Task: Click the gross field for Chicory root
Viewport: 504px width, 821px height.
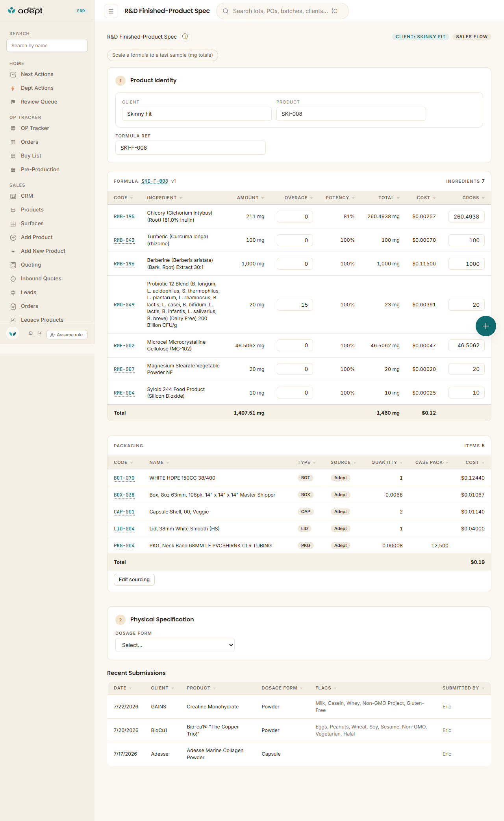Action: [467, 217]
